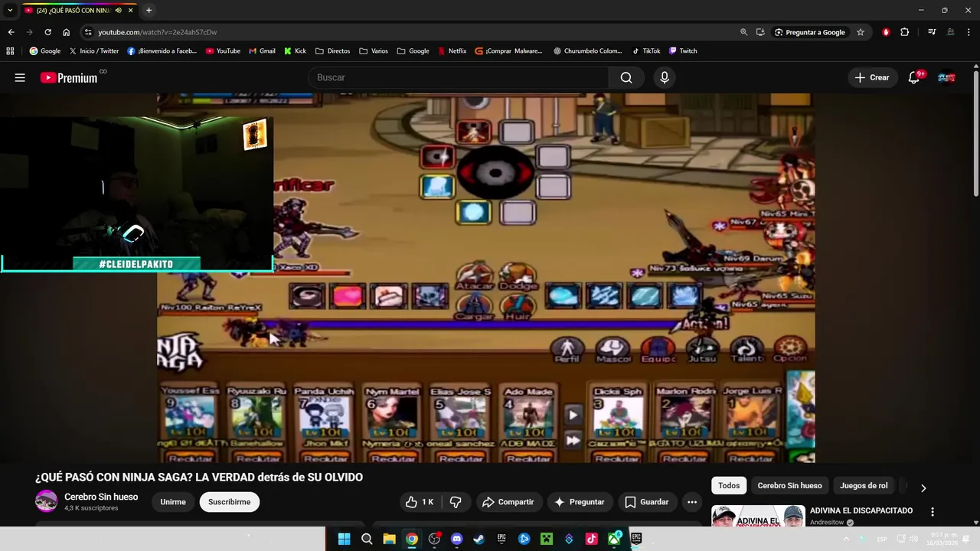Screen dimensions: 980x551
Task: Show hidden system tray icons chevron
Action: [x=846, y=539]
